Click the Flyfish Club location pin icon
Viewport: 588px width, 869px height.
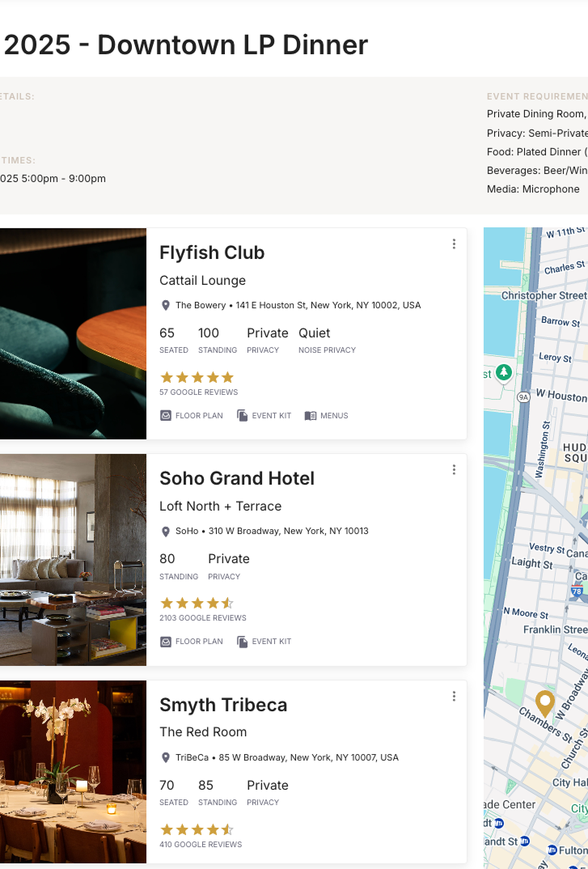(x=165, y=305)
